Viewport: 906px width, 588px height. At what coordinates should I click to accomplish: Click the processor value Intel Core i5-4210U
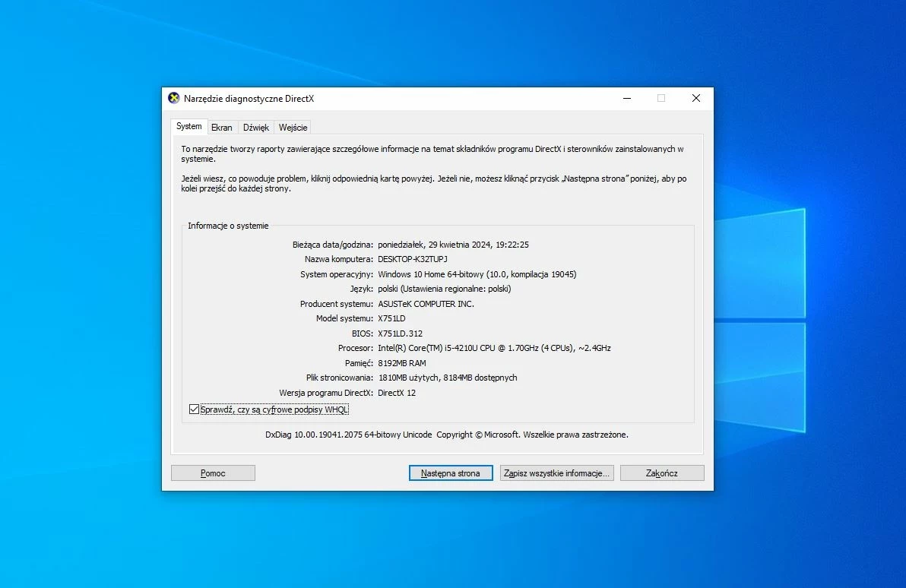pyautogui.click(x=494, y=348)
